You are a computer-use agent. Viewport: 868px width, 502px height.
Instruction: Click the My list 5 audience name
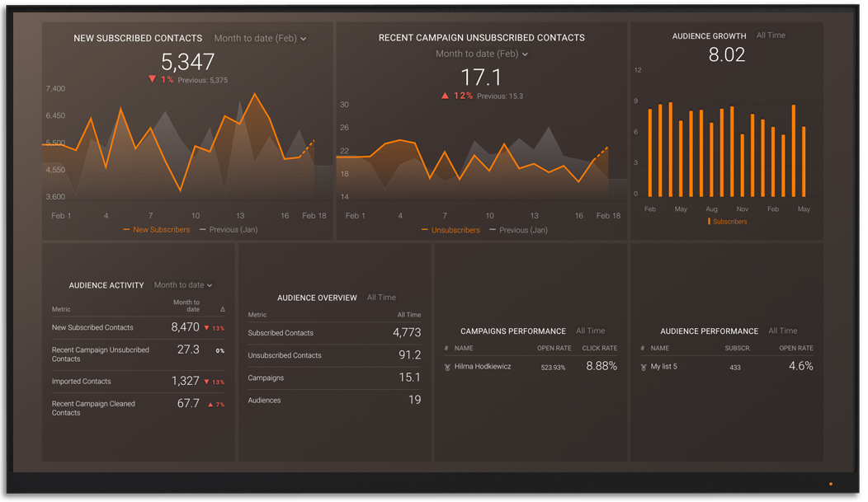(x=663, y=367)
